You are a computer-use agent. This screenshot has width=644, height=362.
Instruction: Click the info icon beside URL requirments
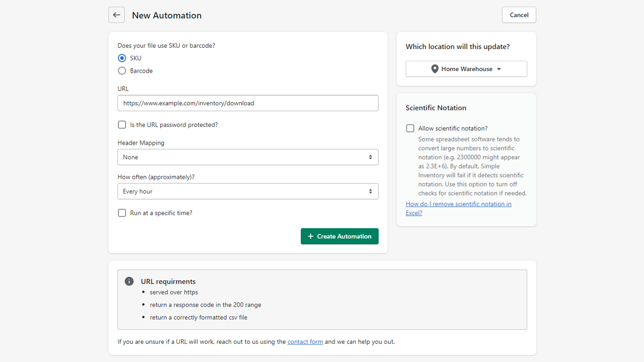tap(129, 281)
